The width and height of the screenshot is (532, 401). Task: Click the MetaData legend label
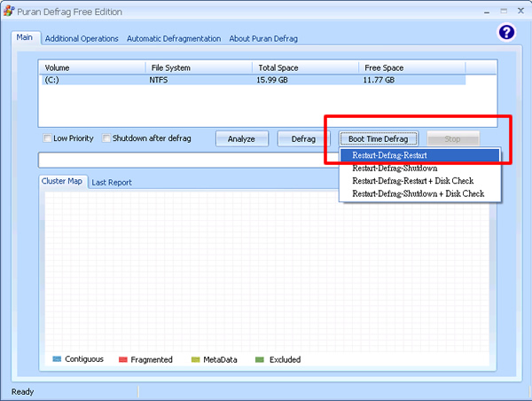[220, 359]
